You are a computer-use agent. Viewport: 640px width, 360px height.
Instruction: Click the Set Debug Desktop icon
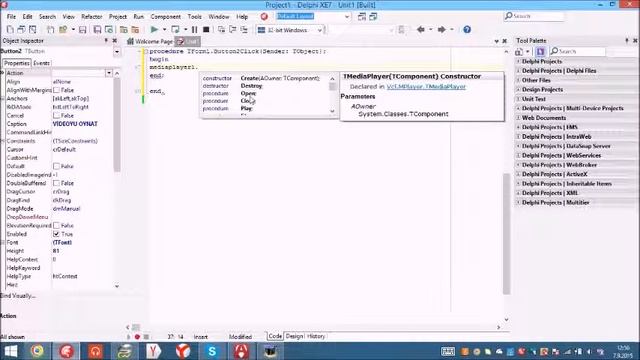tap(373, 16)
